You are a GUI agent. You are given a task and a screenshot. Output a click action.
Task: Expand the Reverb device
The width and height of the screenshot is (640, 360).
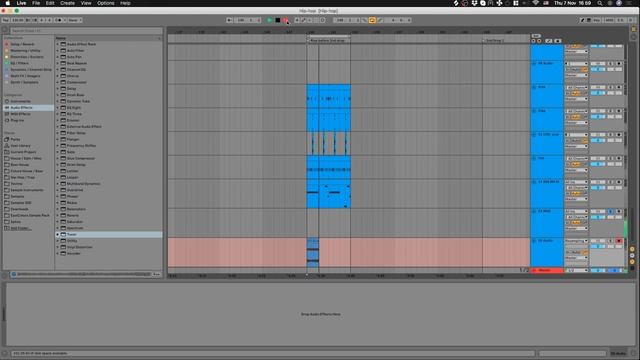pyautogui.click(x=58, y=216)
